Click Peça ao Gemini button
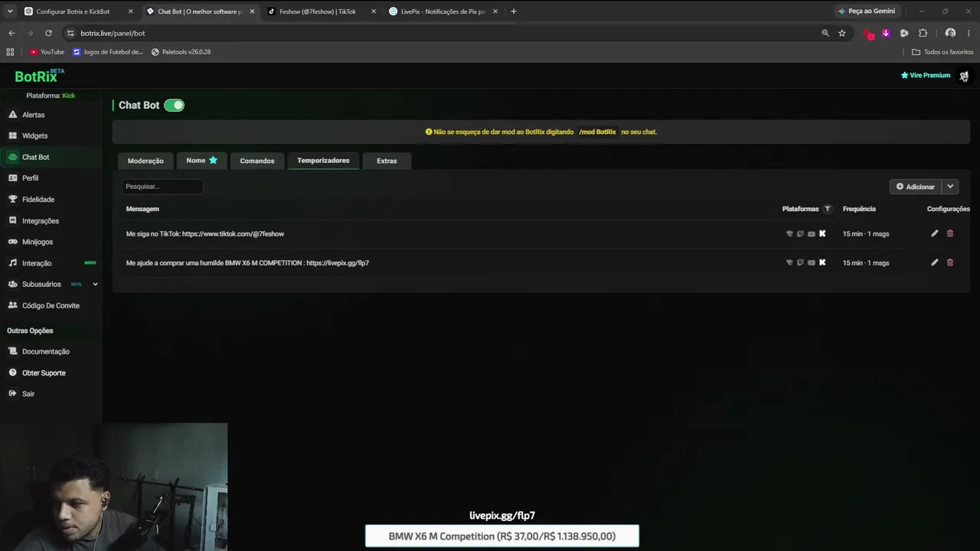The width and height of the screenshot is (980, 551). coord(867,11)
